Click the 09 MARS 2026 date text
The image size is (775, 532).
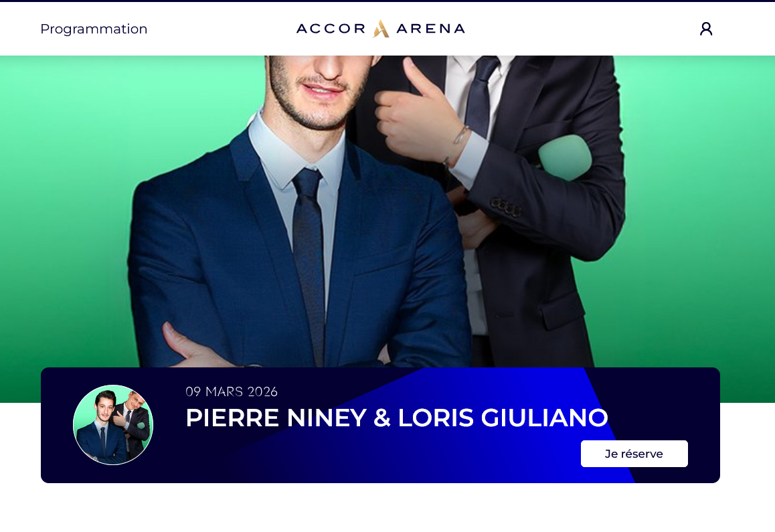pos(232,391)
